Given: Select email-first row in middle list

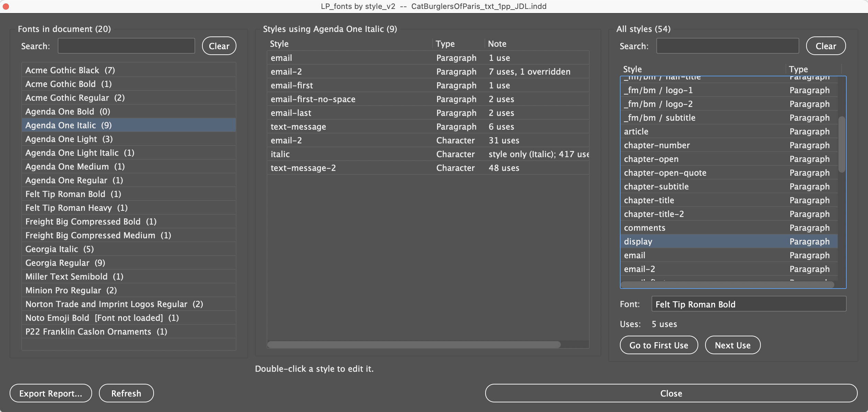Looking at the screenshot, I should click(428, 85).
